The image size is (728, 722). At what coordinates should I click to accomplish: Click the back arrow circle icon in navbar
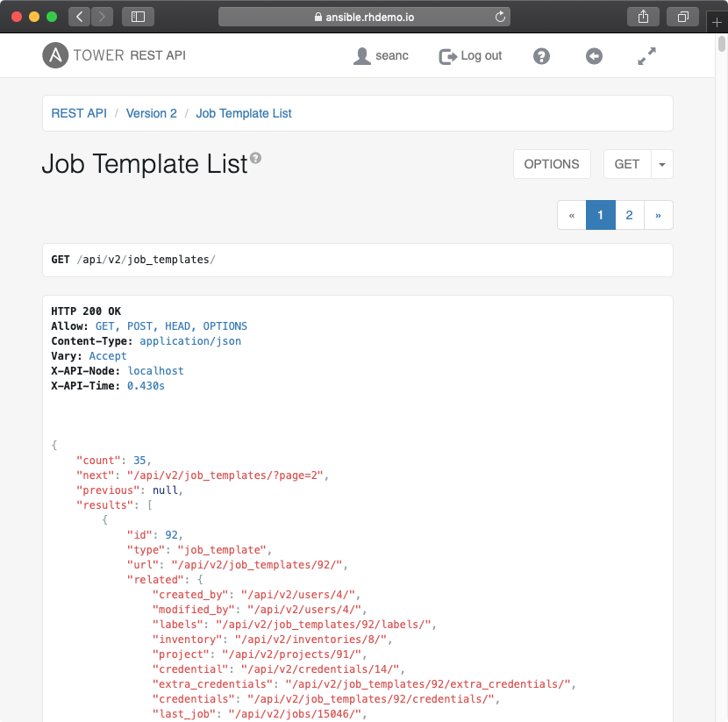click(x=594, y=56)
